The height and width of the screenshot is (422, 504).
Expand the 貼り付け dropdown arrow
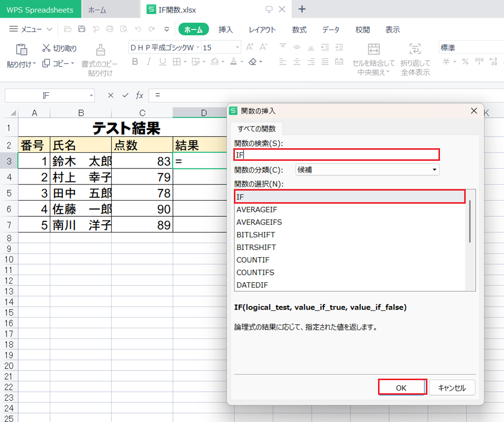point(34,64)
